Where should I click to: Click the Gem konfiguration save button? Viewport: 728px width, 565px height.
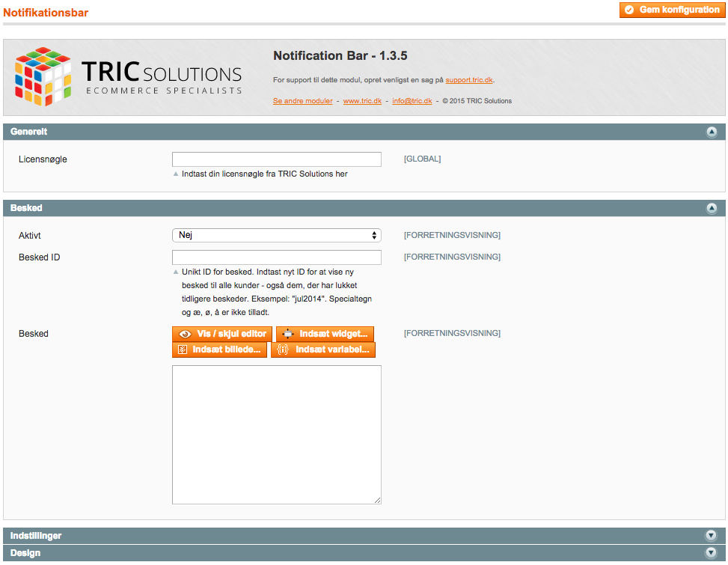point(672,10)
